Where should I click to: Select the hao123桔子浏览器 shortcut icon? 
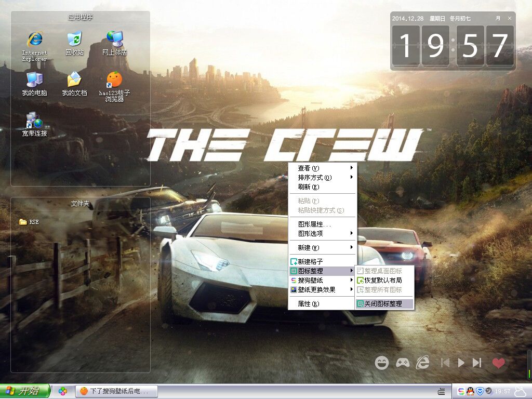point(115,87)
